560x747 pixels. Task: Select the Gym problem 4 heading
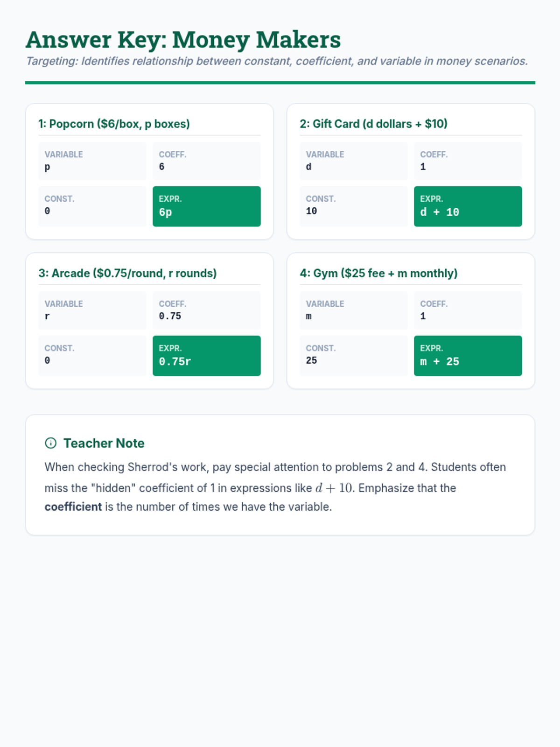[378, 273]
